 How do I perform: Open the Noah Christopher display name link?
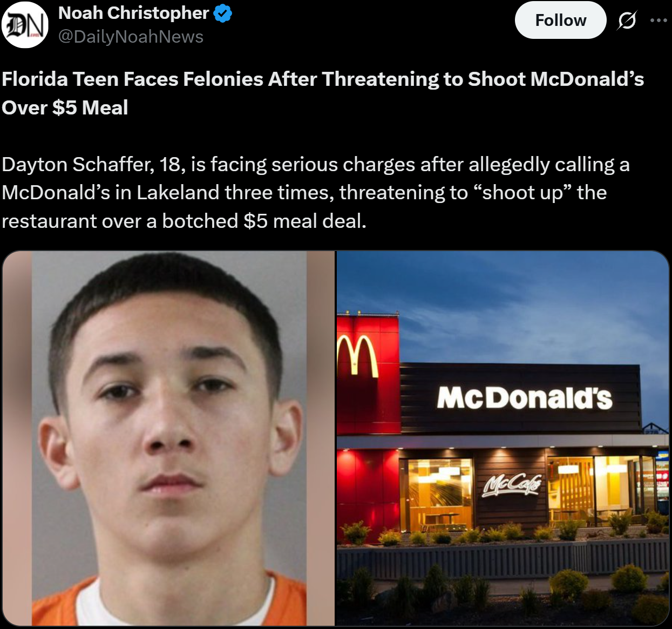pos(133,13)
